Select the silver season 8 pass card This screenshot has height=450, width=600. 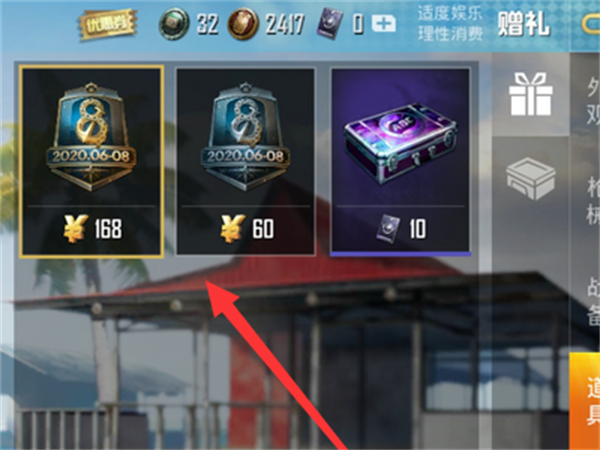246,161
